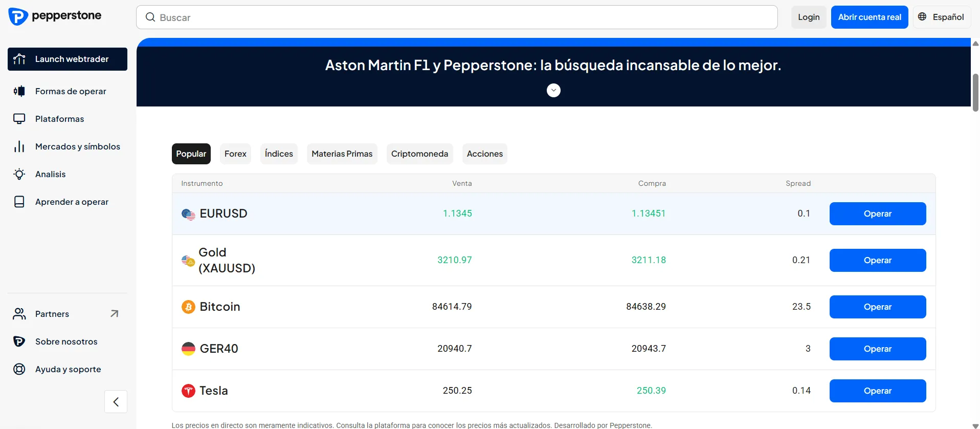Click Operar for Gold (XAUUSD)

pyautogui.click(x=878, y=260)
